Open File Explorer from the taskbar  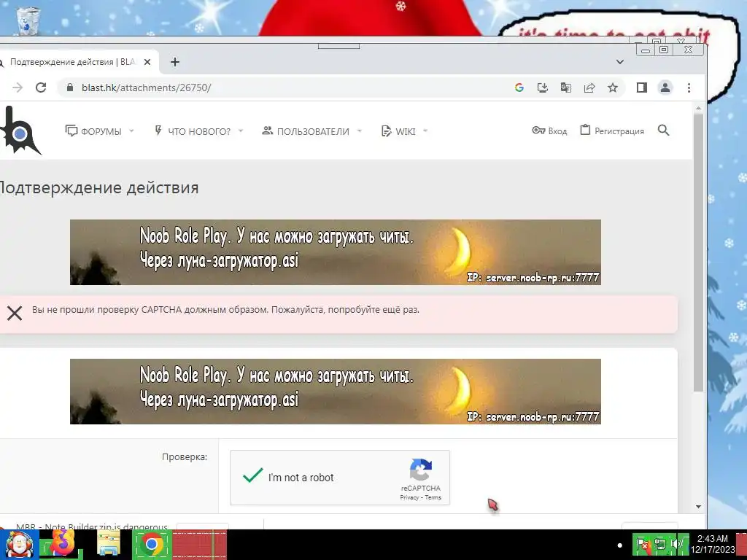109,544
